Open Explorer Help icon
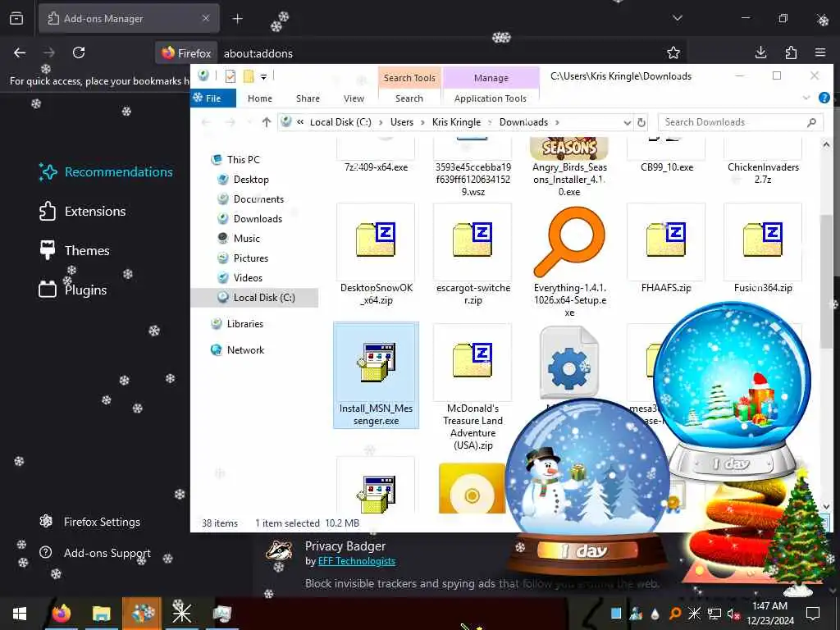This screenshot has width=840, height=630. click(x=824, y=98)
